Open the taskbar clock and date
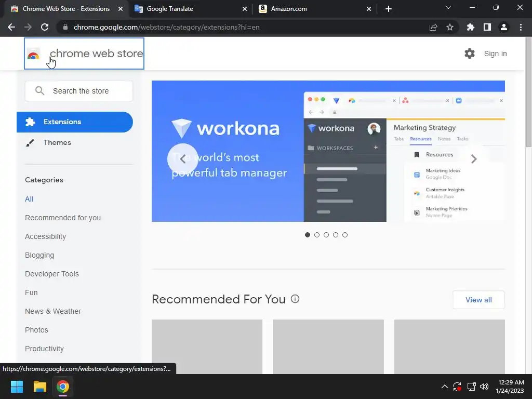 click(510, 387)
